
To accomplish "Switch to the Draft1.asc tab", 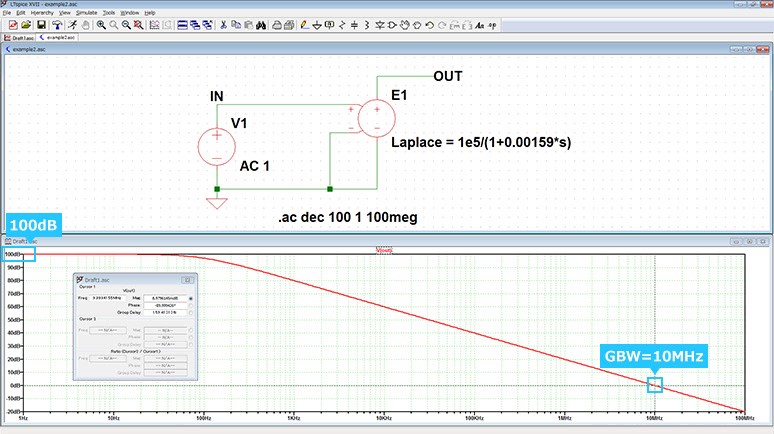I will tap(21, 37).
